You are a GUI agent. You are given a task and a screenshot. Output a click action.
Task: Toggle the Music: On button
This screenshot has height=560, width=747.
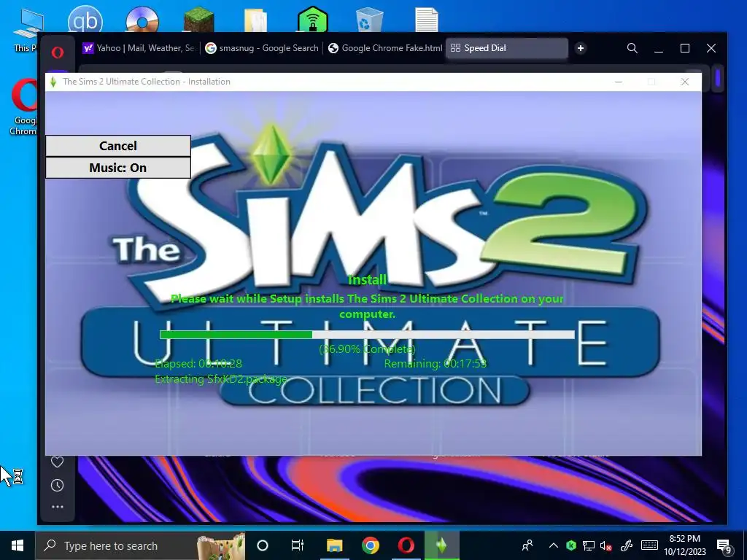point(118,168)
